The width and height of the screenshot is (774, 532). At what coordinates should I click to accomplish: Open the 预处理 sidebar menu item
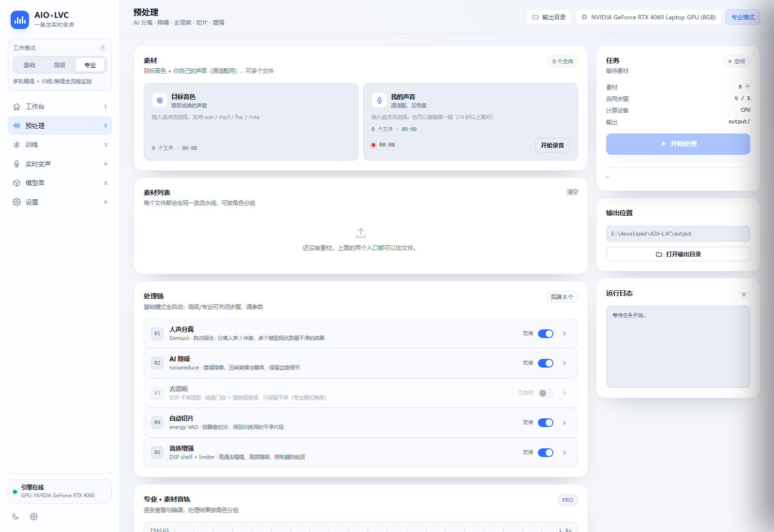pos(60,125)
